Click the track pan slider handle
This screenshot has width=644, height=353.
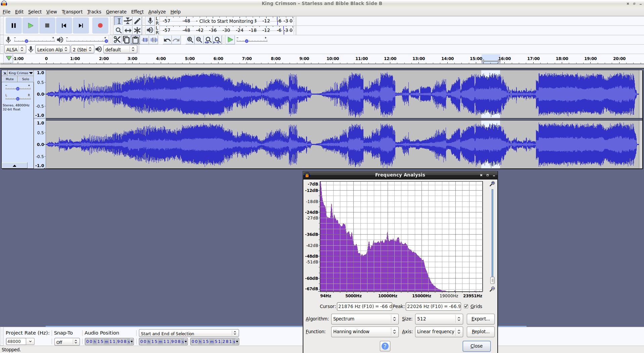pos(18,98)
